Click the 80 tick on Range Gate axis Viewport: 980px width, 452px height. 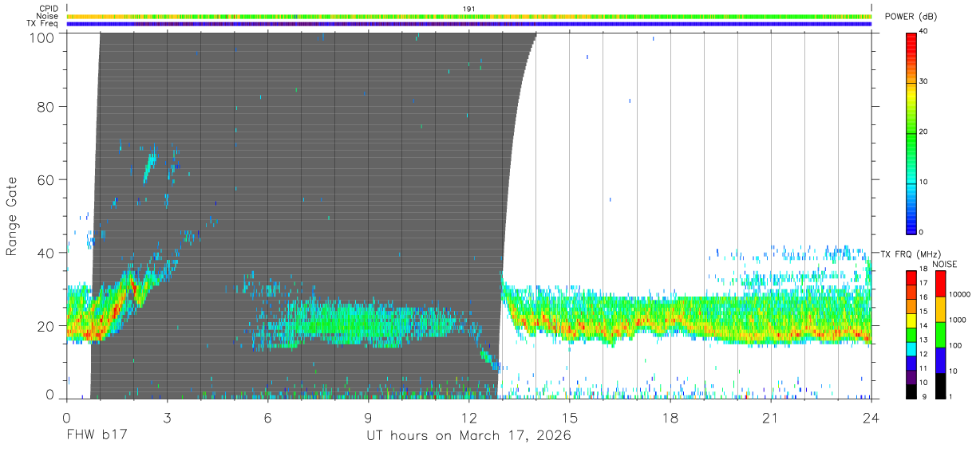pyautogui.click(x=45, y=106)
